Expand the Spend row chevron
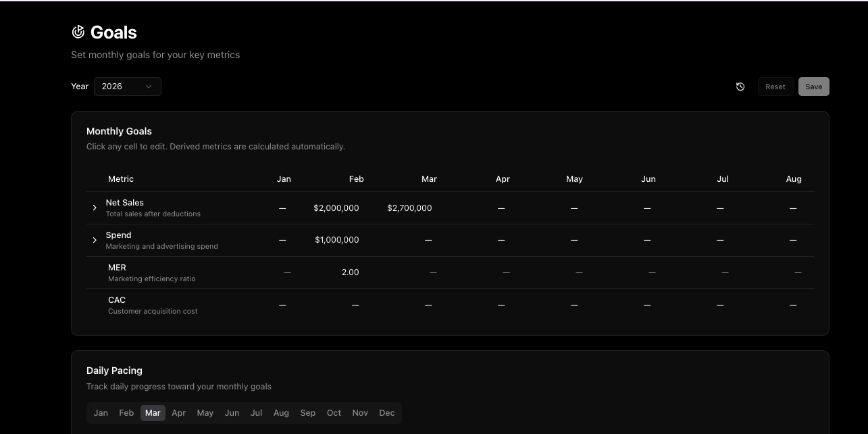The image size is (868, 434). pyautogui.click(x=95, y=240)
